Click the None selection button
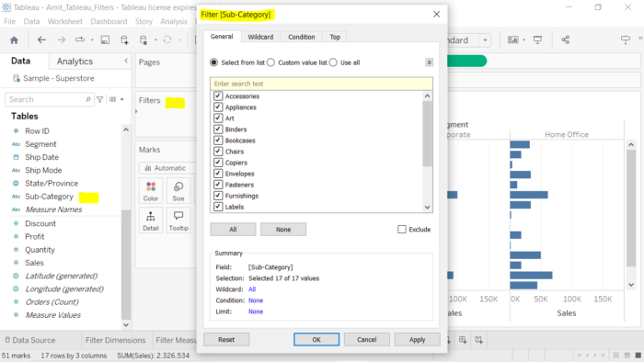 [283, 229]
